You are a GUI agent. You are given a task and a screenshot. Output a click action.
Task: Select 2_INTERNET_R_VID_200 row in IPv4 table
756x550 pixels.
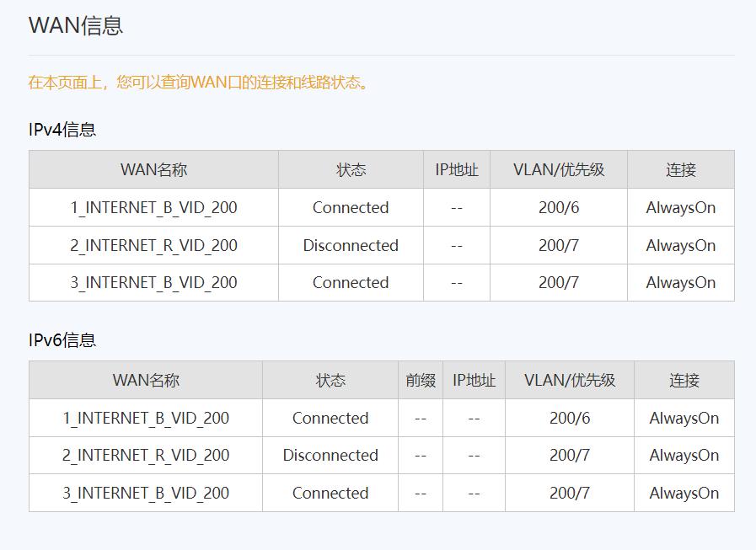click(x=153, y=245)
